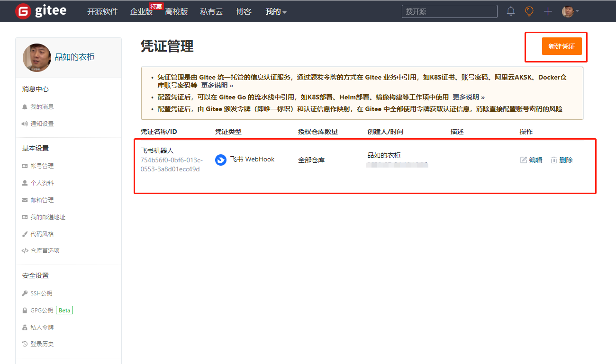Click username 品如的衣柜 in sidebar
This screenshot has width=616, height=364.
[x=75, y=57]
